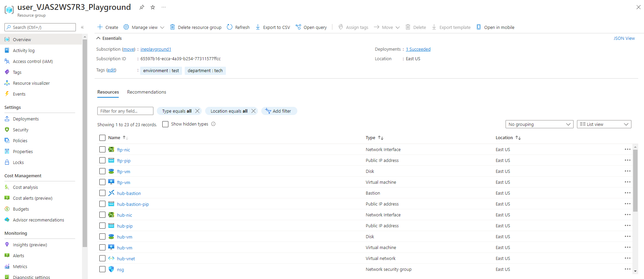Switch to the Recommendations tab

147,92
